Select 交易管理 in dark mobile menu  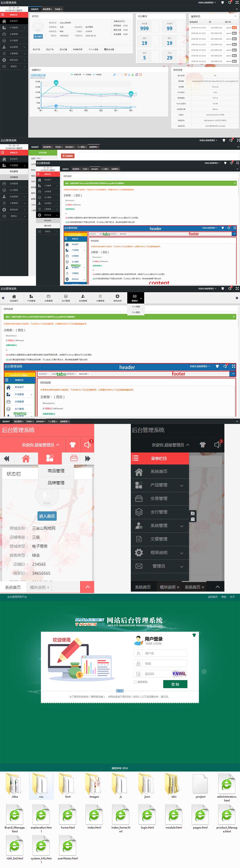point(160,498)
